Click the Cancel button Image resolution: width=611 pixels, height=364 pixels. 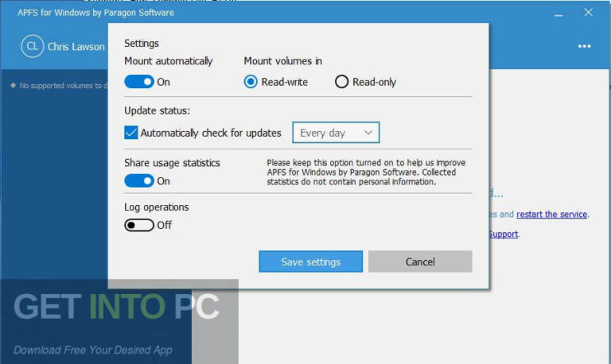pos(420,261)
